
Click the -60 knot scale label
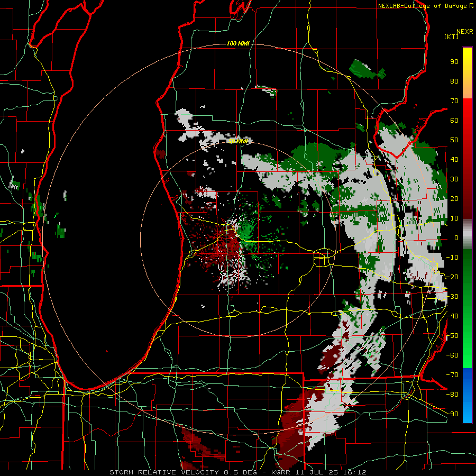(452, 355)
